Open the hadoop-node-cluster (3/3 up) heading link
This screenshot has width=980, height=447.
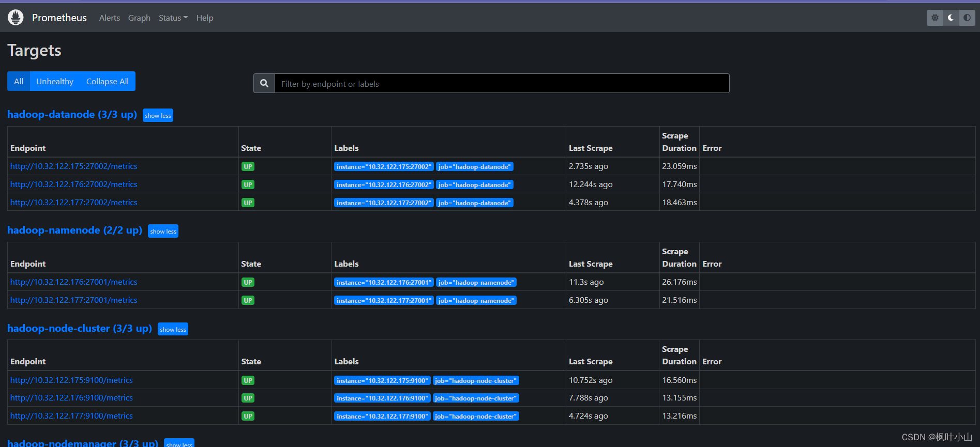point(80,328)
